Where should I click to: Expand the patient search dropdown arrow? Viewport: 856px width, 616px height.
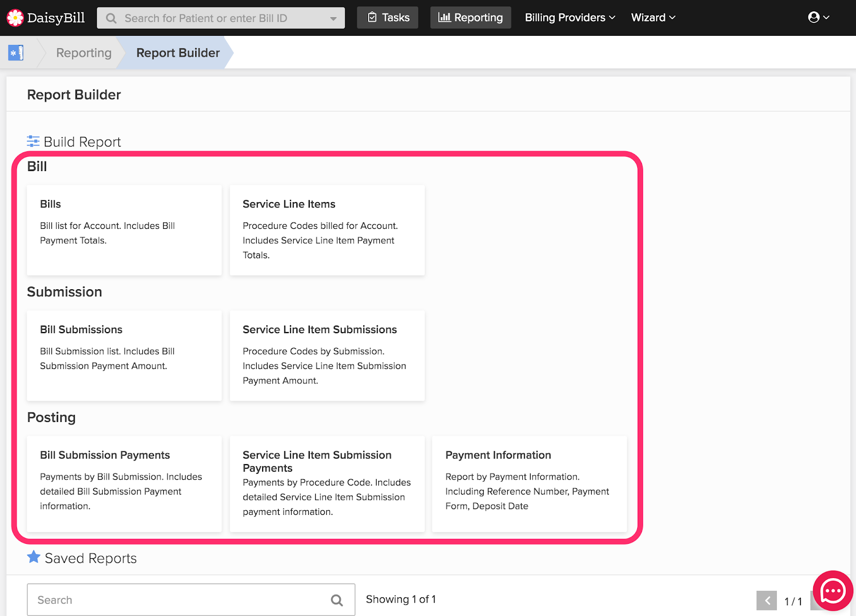pos(333,19)
